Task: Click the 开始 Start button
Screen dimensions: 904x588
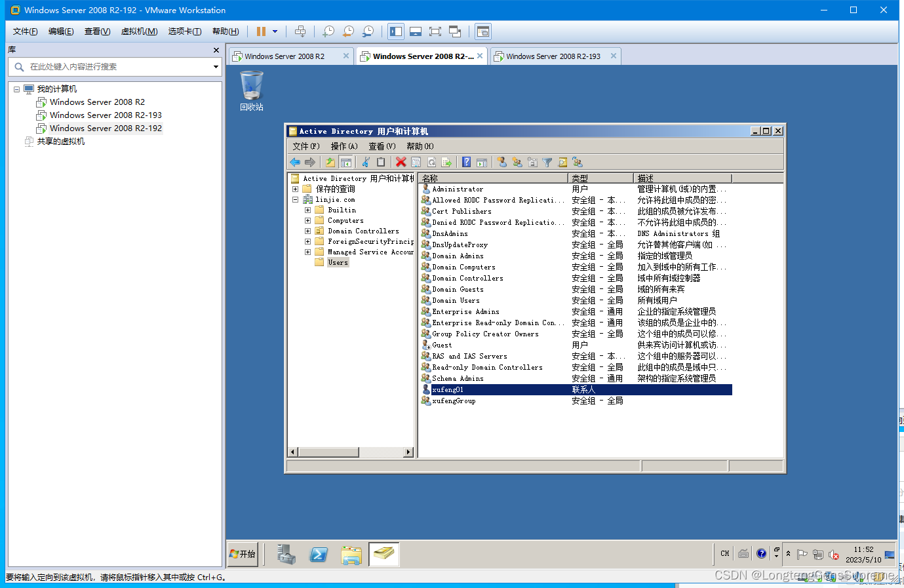Action: [x=243, y=554]
